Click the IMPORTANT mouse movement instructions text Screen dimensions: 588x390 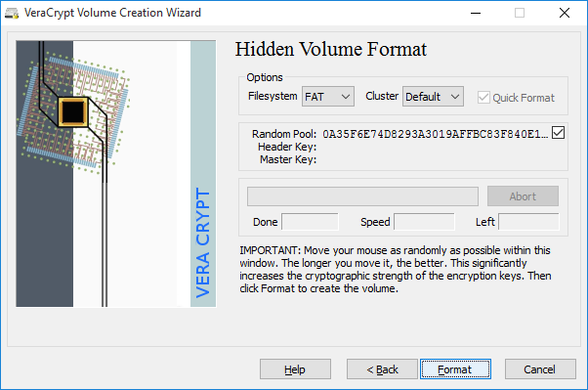396,269
